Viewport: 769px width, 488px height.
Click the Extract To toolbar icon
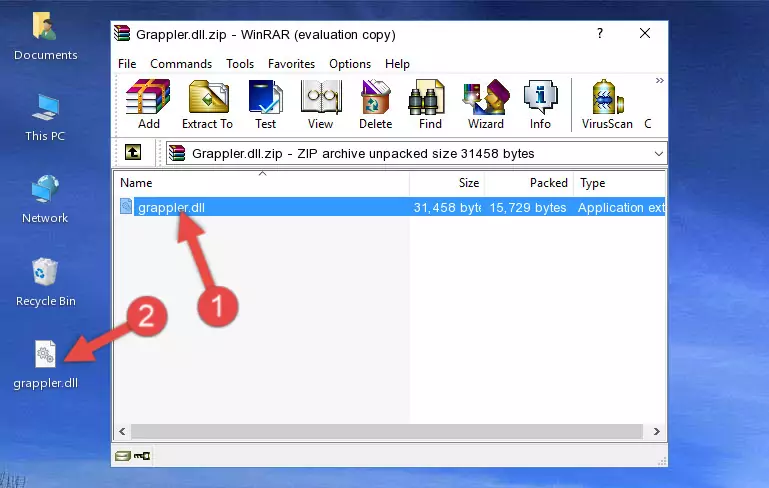point(207,104)
